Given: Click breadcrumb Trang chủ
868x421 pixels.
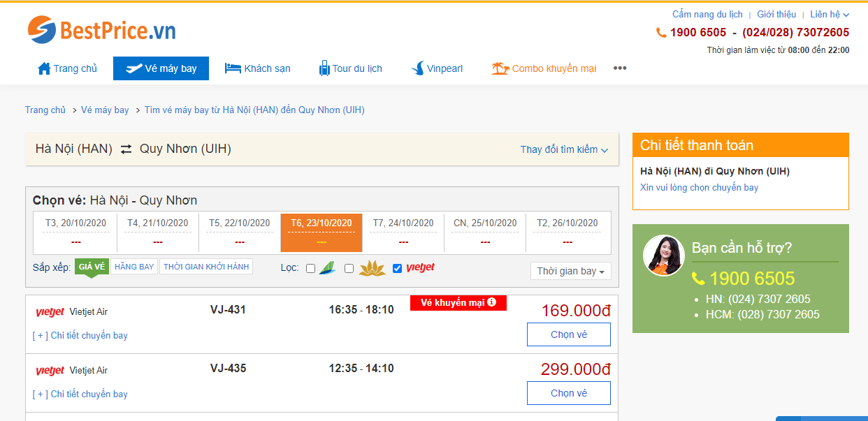Looking at the screenshot, I should pos(45,110).
